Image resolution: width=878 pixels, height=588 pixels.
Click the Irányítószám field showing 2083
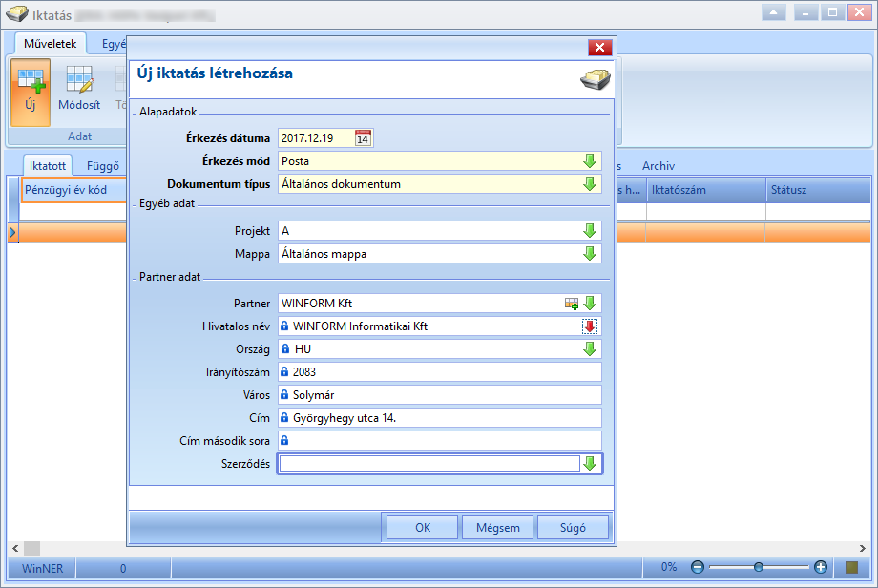(x=440, y=372)
